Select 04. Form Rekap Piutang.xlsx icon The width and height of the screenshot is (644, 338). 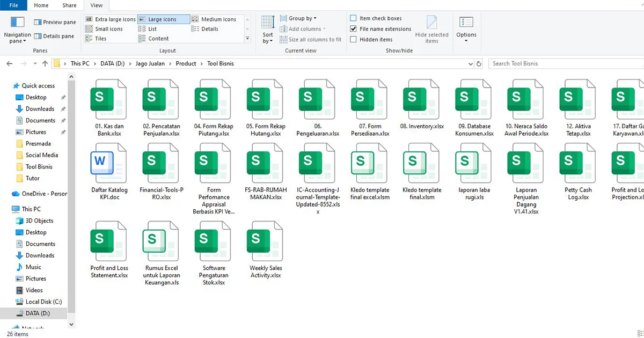click(213, 100)
